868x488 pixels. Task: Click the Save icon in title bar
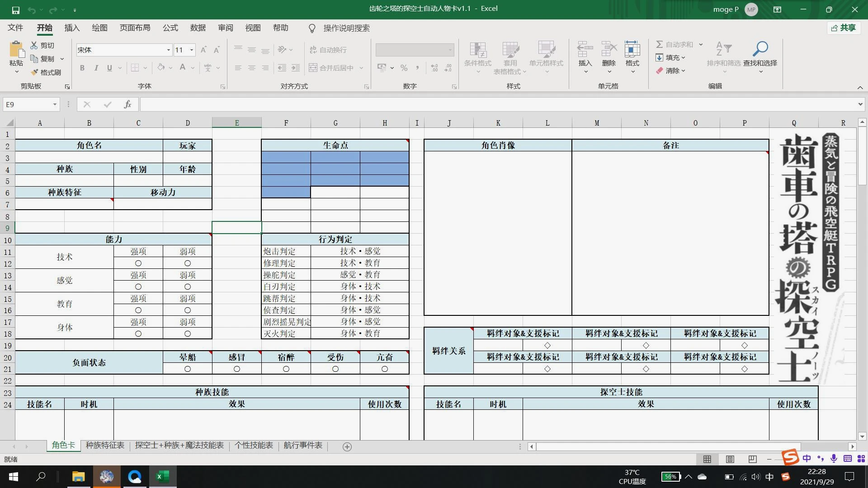15,9
